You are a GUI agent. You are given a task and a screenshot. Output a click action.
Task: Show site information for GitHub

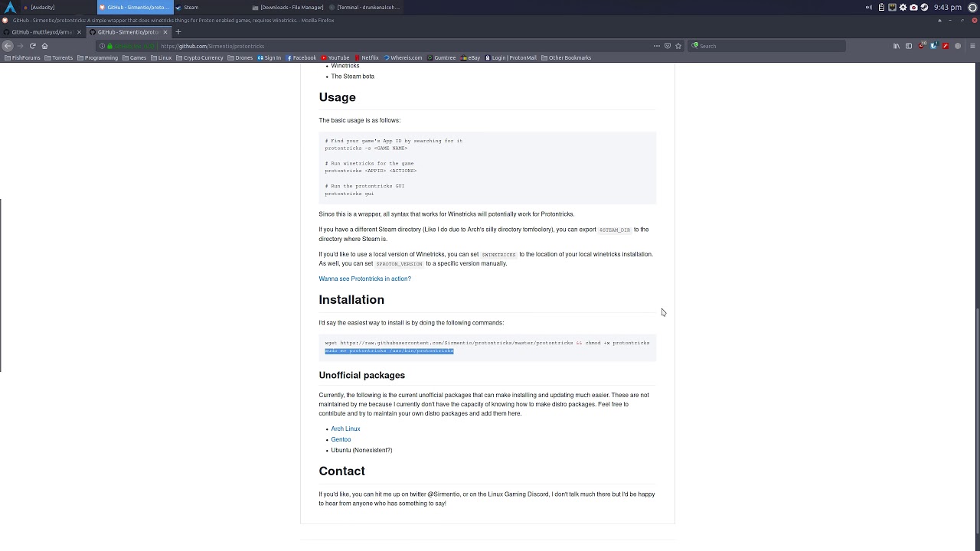pos(102,46)
